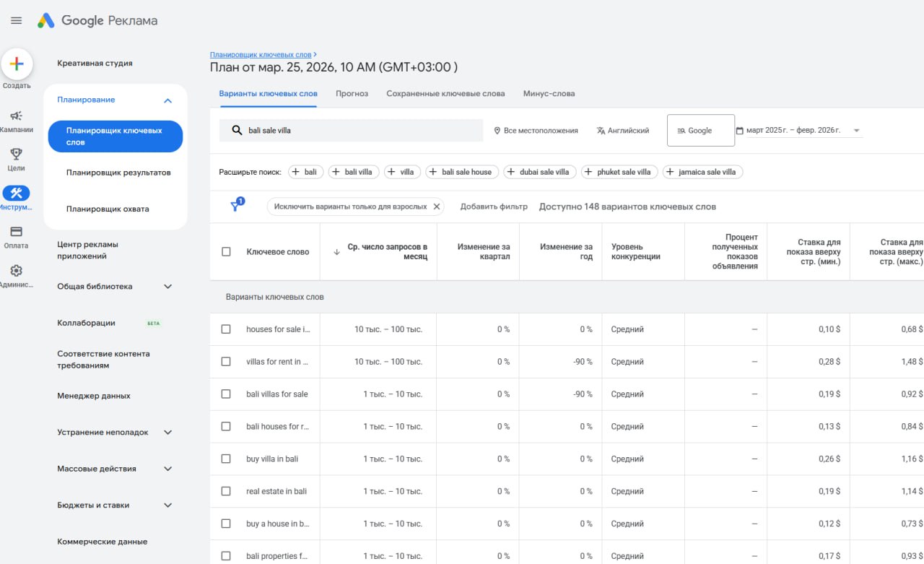
Task: Sort by Изменение за год column header
Action: [566, 252]
